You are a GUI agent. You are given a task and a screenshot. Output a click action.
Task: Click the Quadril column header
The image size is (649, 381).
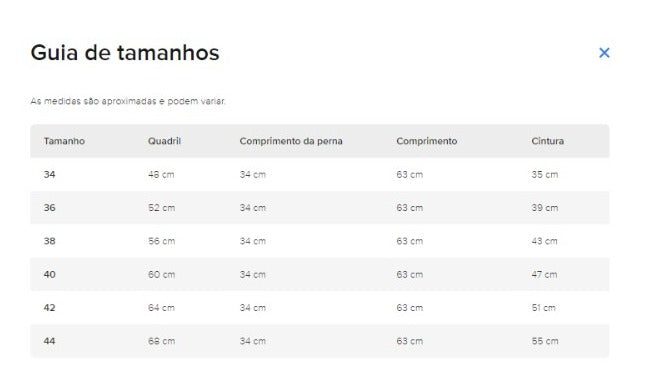tap(164, 141)
